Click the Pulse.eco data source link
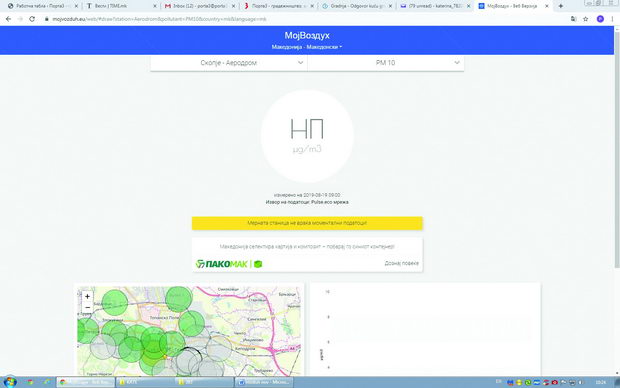The image size is (620, 388). pos(330,202)
